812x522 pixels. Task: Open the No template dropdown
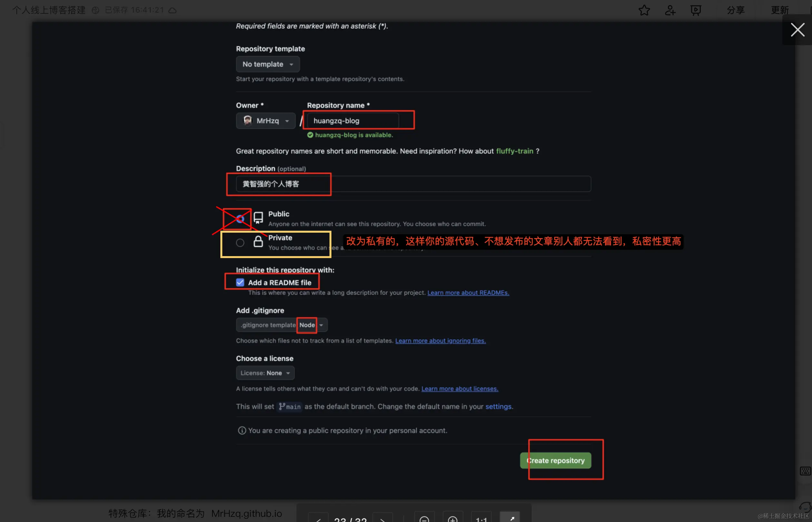268,65
